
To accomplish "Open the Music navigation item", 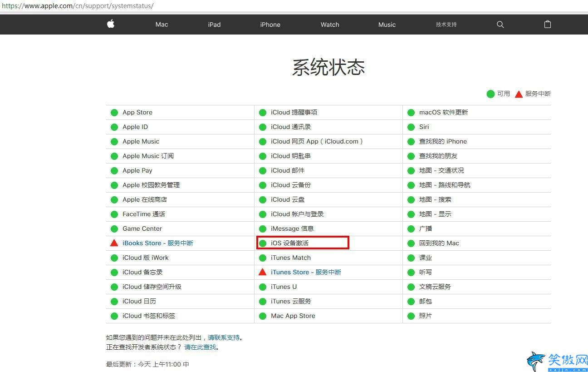I will click(x=387, y=25).
